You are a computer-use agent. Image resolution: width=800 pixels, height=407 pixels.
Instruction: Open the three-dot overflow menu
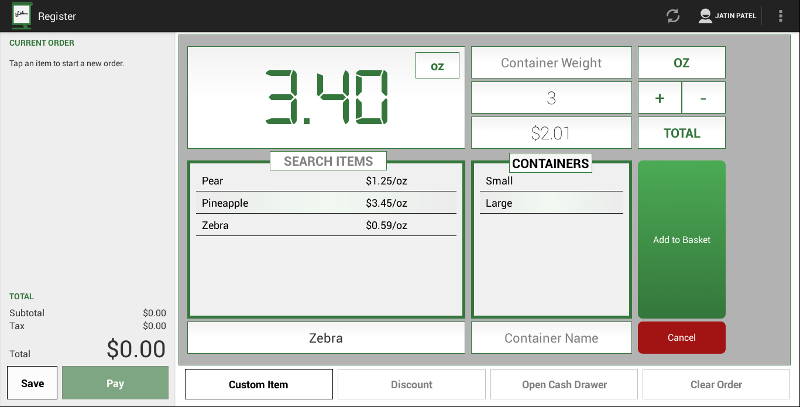pos(780,16)
